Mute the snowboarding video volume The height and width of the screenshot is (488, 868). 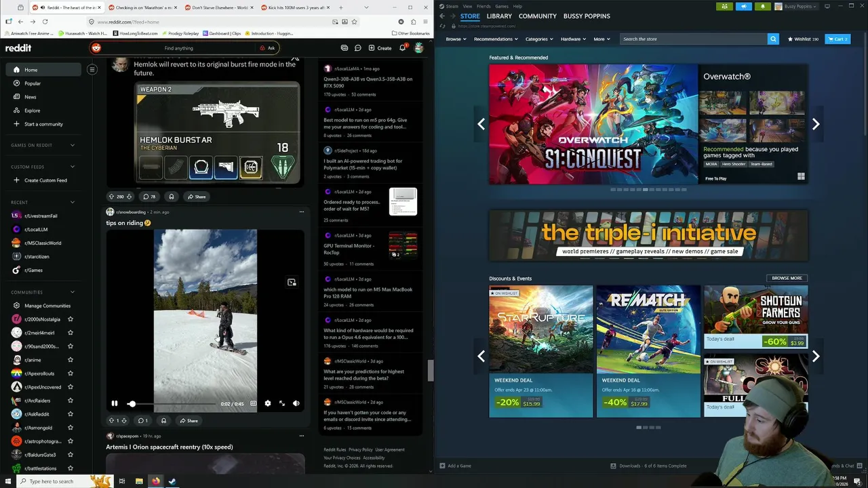(296, 403)
